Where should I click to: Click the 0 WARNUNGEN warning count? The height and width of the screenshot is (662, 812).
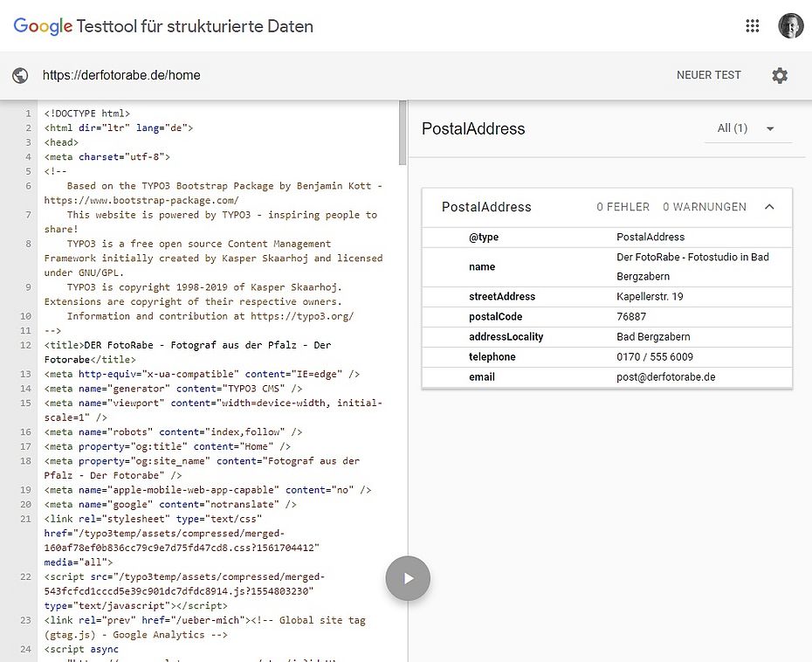(x=704, y=207)
